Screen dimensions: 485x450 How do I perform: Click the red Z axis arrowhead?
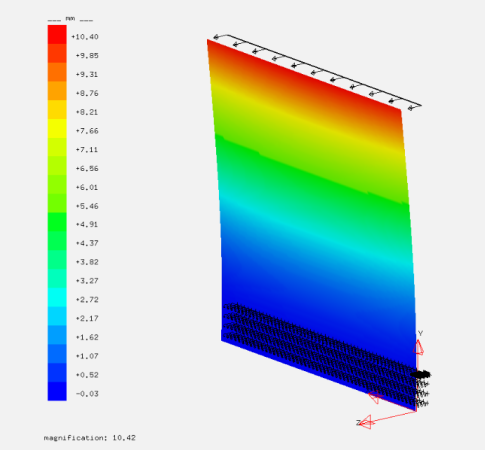pyautogui.click(x=367, y=422)
